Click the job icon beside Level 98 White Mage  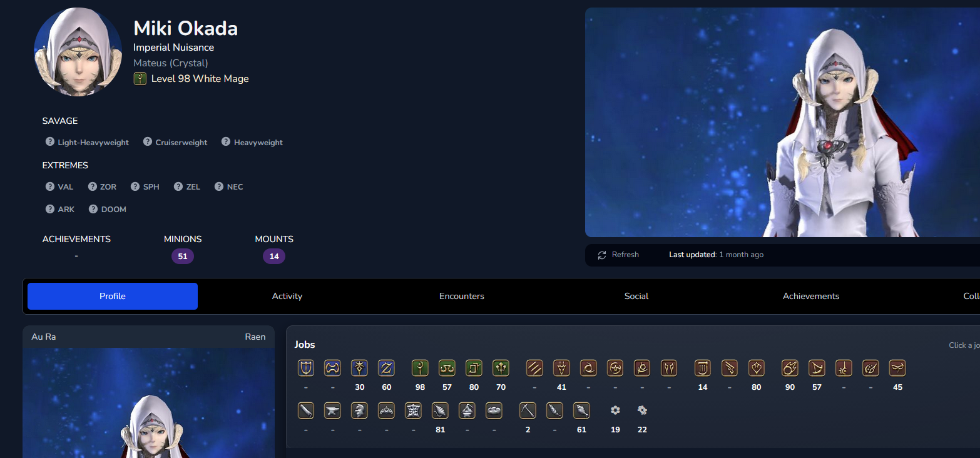pos(140,79)
